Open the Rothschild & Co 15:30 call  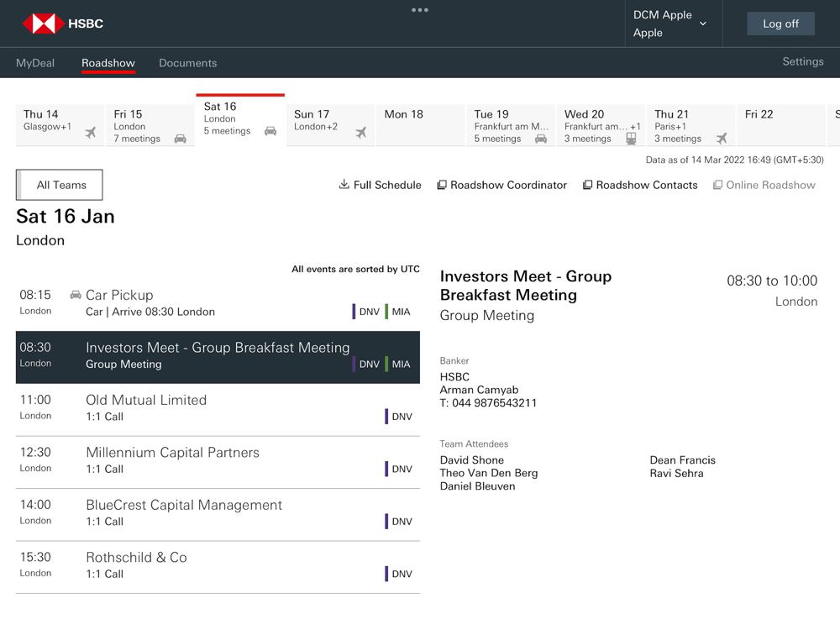[x=218, y=567]
